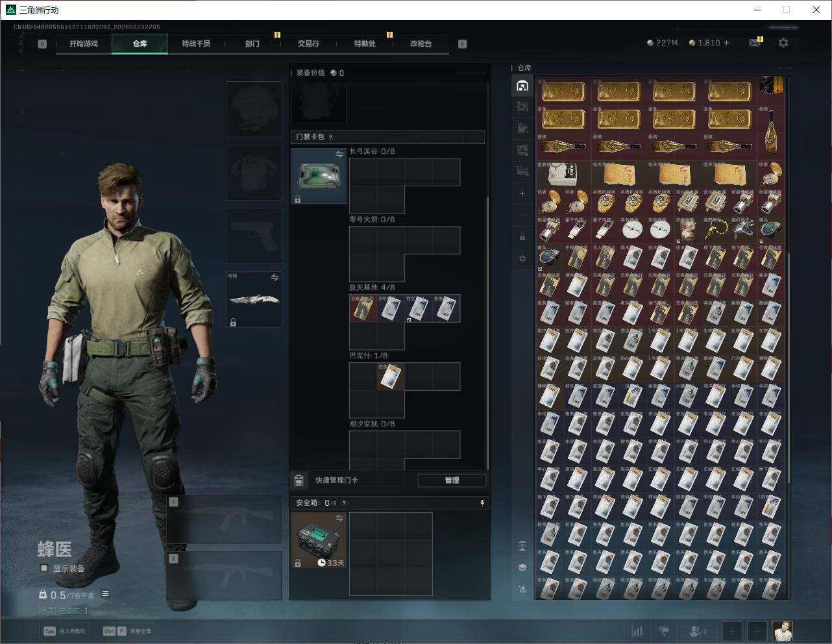Open the weight details list icon
832x644 pixels.
click(x=105, y=594)
